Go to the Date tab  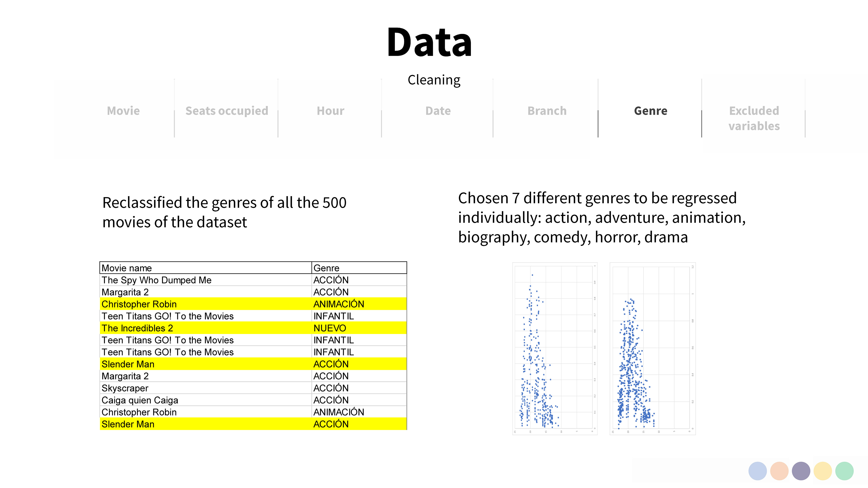tap(438, 111)
